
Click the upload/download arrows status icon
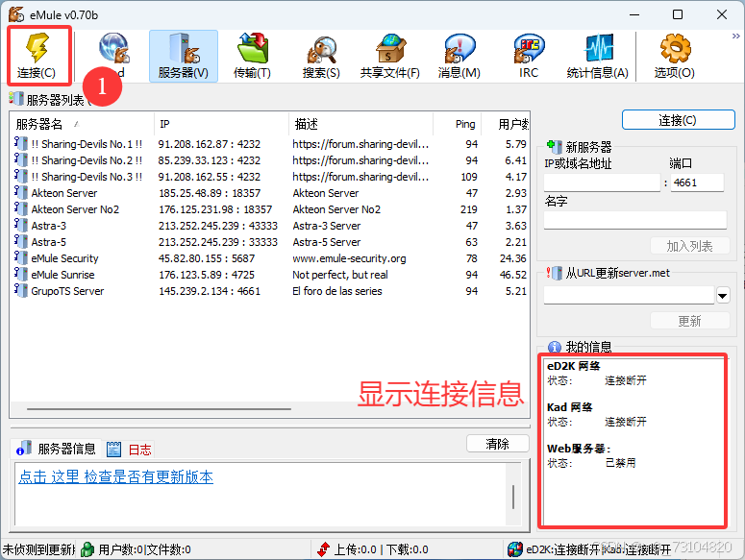tap(324, 549)
